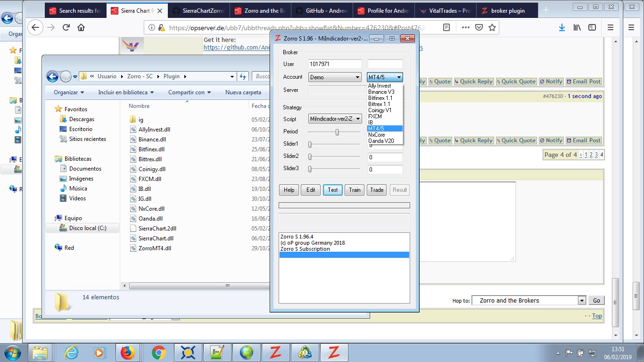This screenshot has width=644, height=362.
Task: Open the Firefox library icon
Action: tap(577, 27)
